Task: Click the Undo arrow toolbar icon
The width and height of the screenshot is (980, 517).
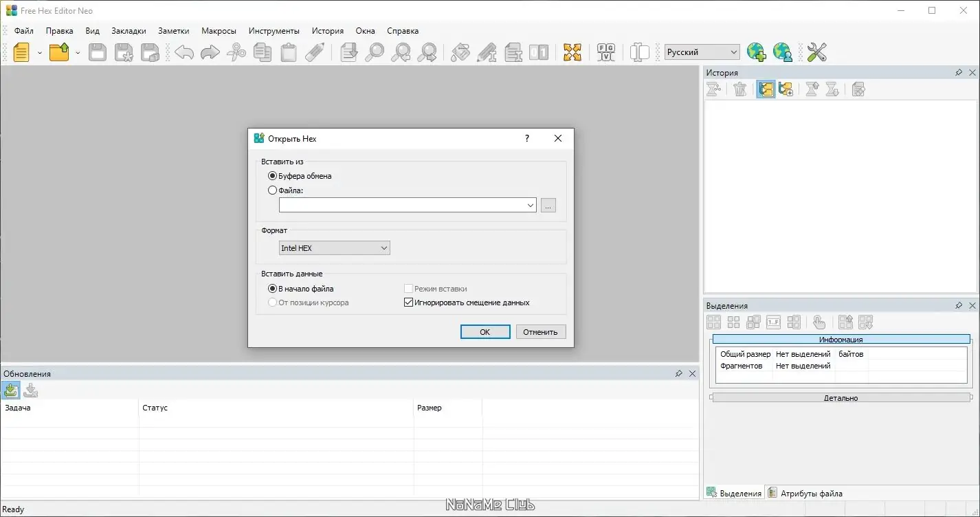Action: click(x=184, y=52)
